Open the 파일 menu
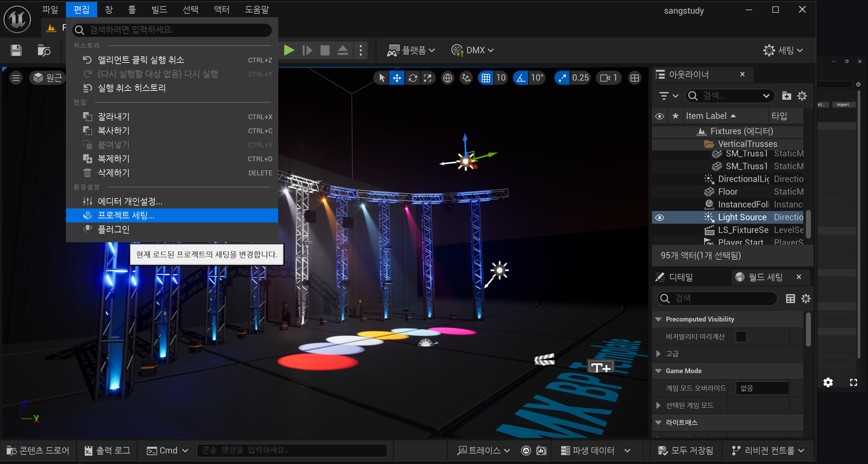The image size is (868, 464). click(50, 10)
